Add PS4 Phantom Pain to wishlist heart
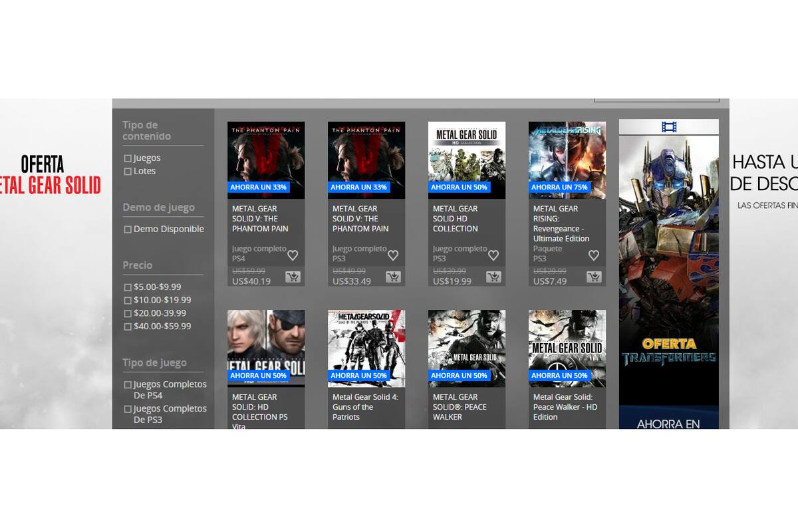Image resolution: width=798 pixels, height=532 pixels. (x=293, y=255)
